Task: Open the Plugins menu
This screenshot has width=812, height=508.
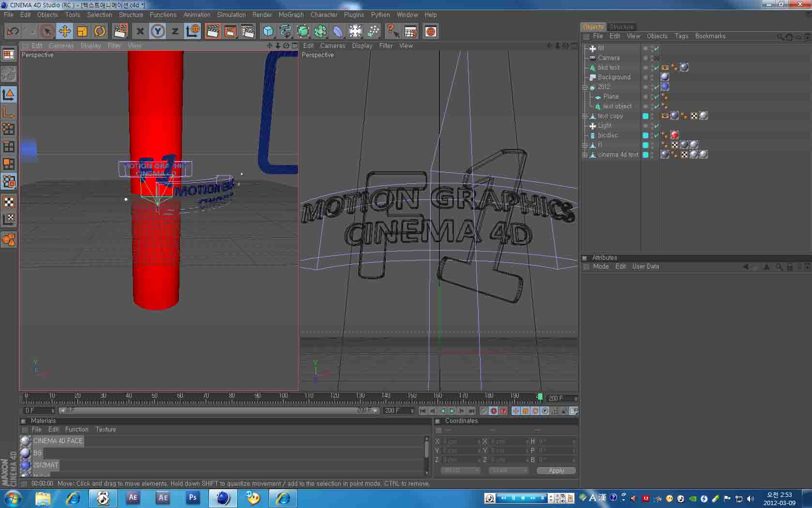Action: pyautogui.click(x=354, y=15)
